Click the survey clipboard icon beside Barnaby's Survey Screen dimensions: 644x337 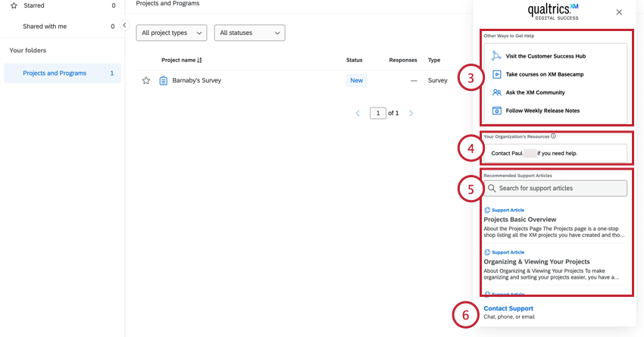(x=163, y=80)
